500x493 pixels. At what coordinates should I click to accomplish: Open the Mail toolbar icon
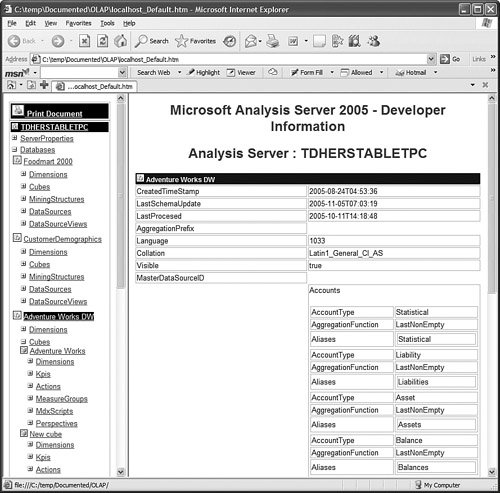251,41
